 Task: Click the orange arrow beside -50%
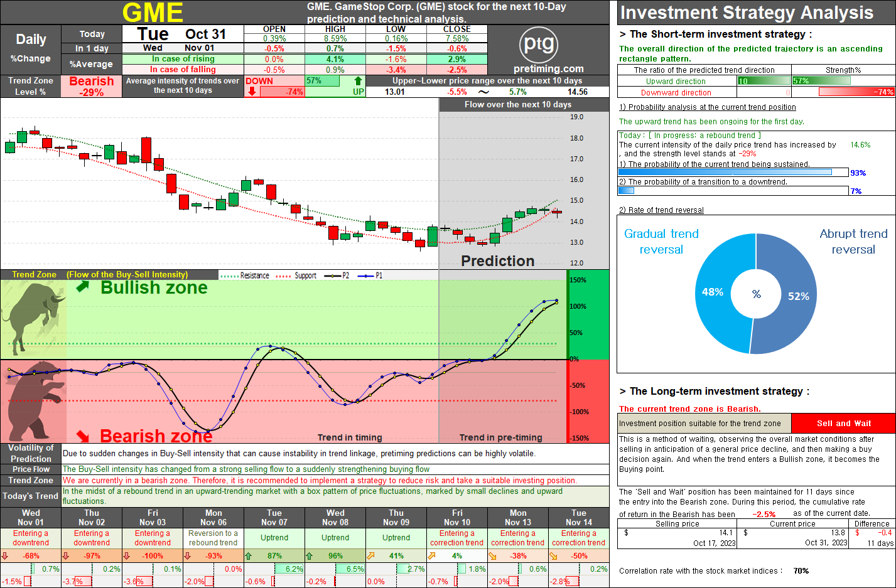pos(553,556)
